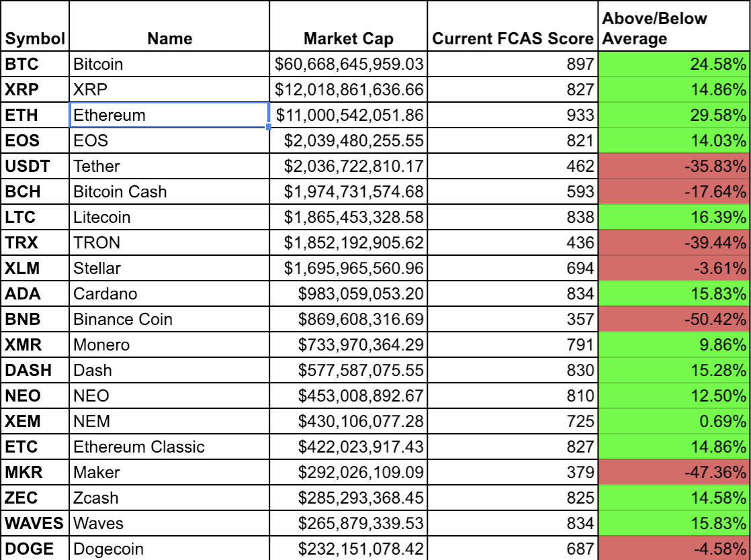Select the Market Cap header cell
Viewport: 751px width, 560px height.
pos(349,26)
